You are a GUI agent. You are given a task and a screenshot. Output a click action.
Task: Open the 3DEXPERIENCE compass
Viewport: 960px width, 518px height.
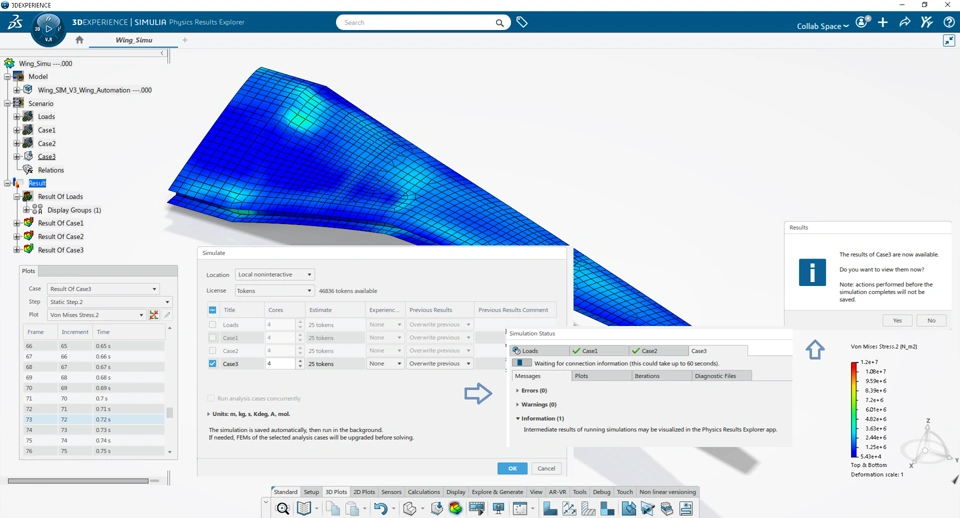pos(48,29)
